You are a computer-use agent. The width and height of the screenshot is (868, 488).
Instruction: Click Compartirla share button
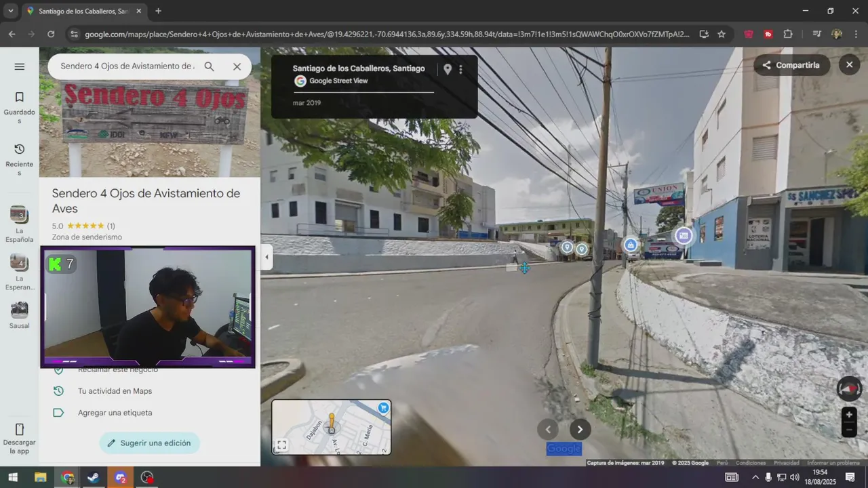[x=791, y=65]
